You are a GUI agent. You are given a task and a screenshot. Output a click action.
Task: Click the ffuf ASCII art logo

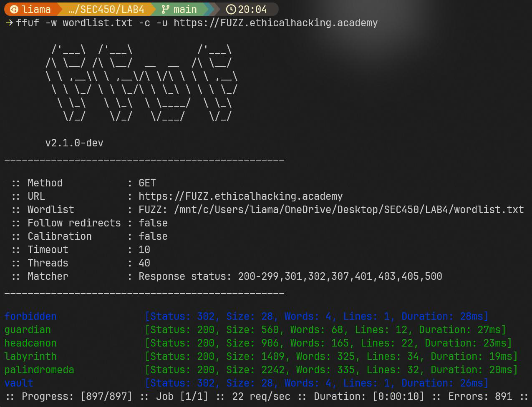(x=141, y=84)
